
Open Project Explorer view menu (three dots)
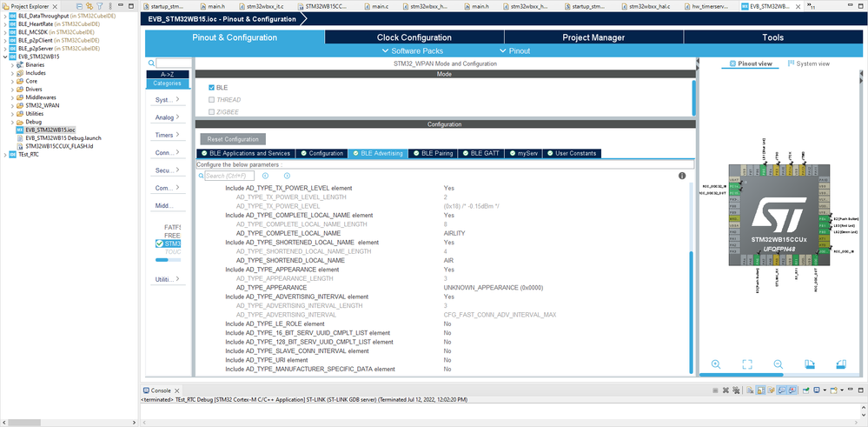pyautogui.click(x=110, y=6)
